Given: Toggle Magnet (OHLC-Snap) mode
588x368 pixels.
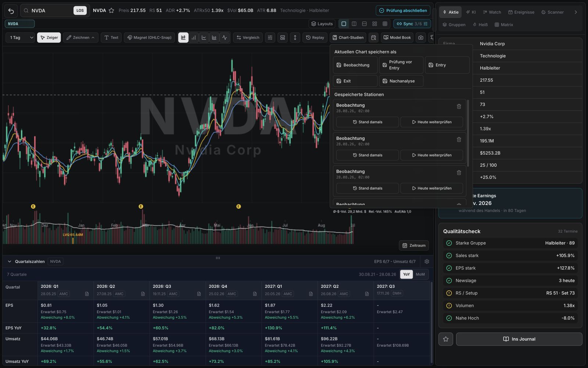Looking at the screenshot, I should click(x=150, y=38).
